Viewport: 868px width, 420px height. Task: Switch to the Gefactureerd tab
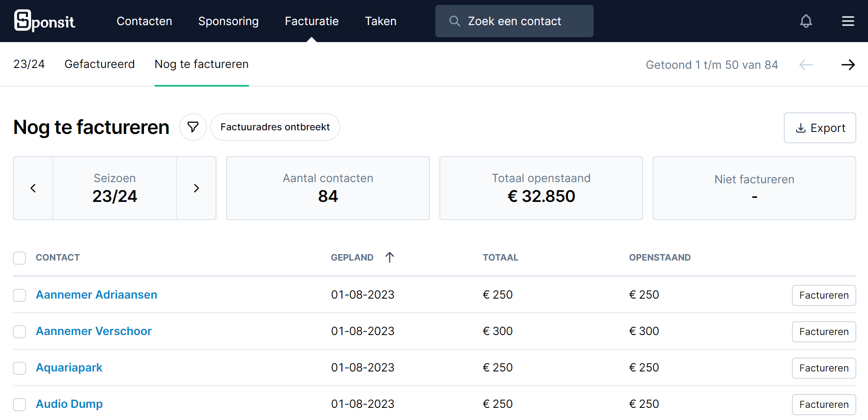click(100, 64)
